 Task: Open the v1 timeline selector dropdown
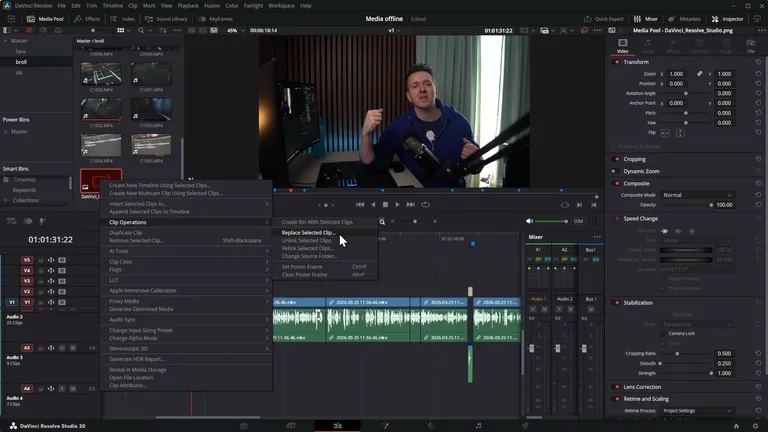[394, 30]
